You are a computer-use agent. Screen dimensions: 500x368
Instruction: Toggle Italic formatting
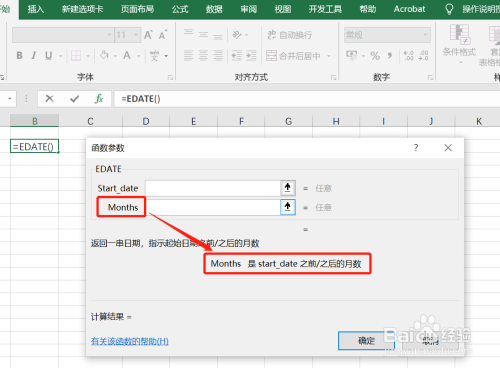tap(34, 55)
